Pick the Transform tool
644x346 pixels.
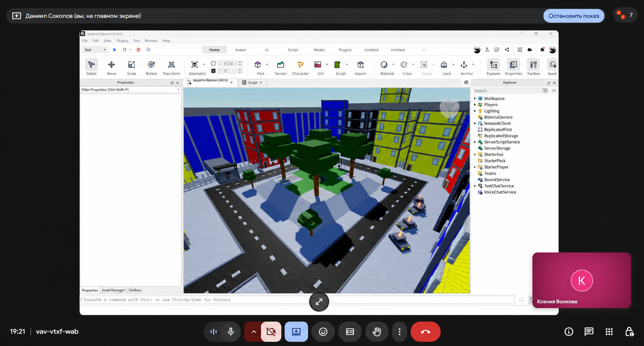171,67
